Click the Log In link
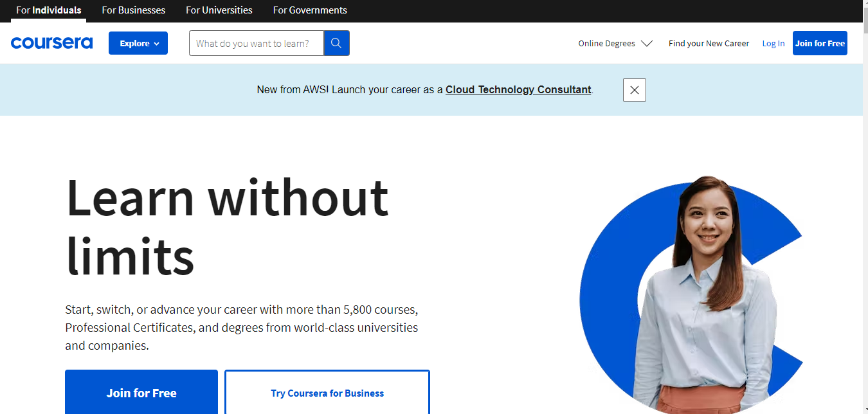Viewport: 868px width, 414px height. [773, 44]
